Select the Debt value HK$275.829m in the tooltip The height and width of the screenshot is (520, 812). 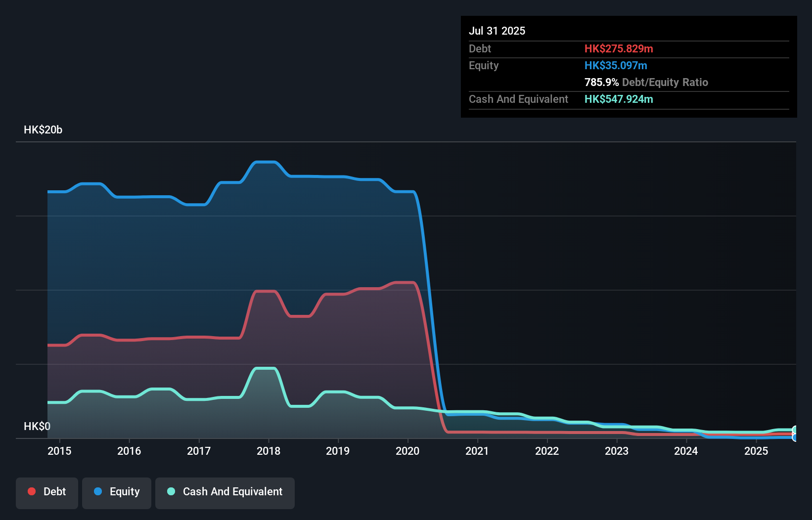tap(619, 48)
